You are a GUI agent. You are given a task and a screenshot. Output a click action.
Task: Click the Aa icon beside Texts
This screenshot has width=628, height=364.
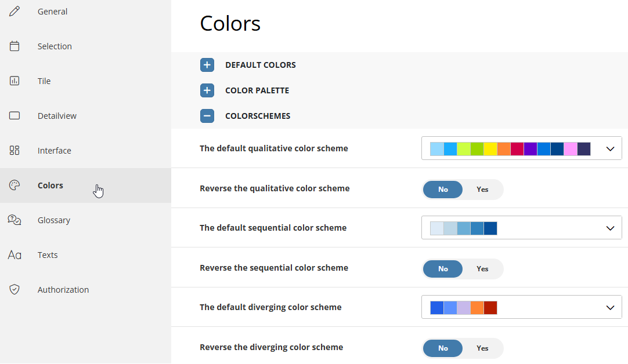[15, 255]
